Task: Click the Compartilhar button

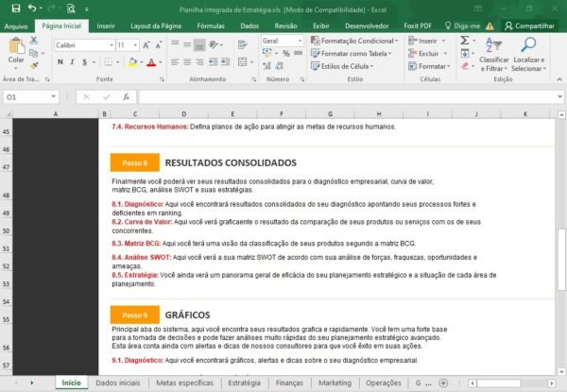Action: [530, 26]
